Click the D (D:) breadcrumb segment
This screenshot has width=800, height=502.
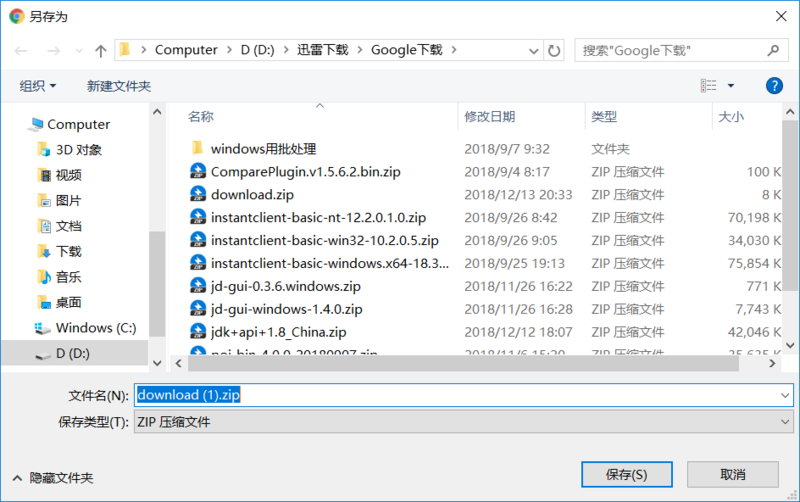pos(258,50)
